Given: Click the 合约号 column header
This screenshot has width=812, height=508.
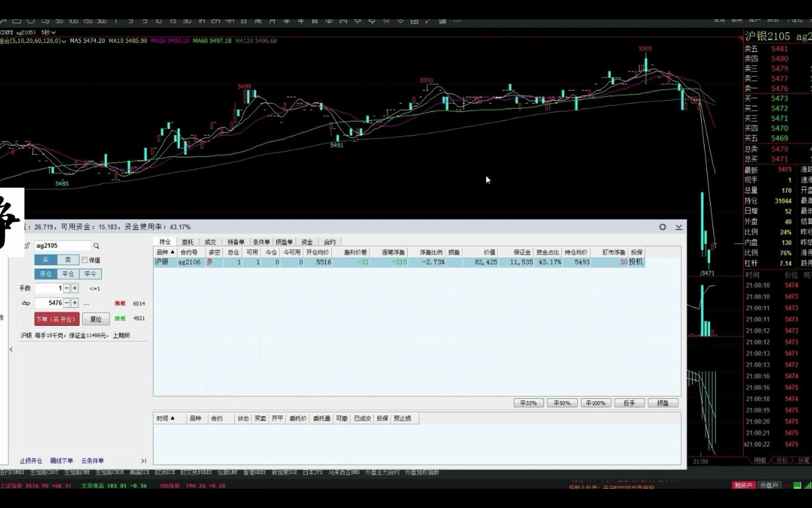Looking at the screenshot, I should 189,252.
